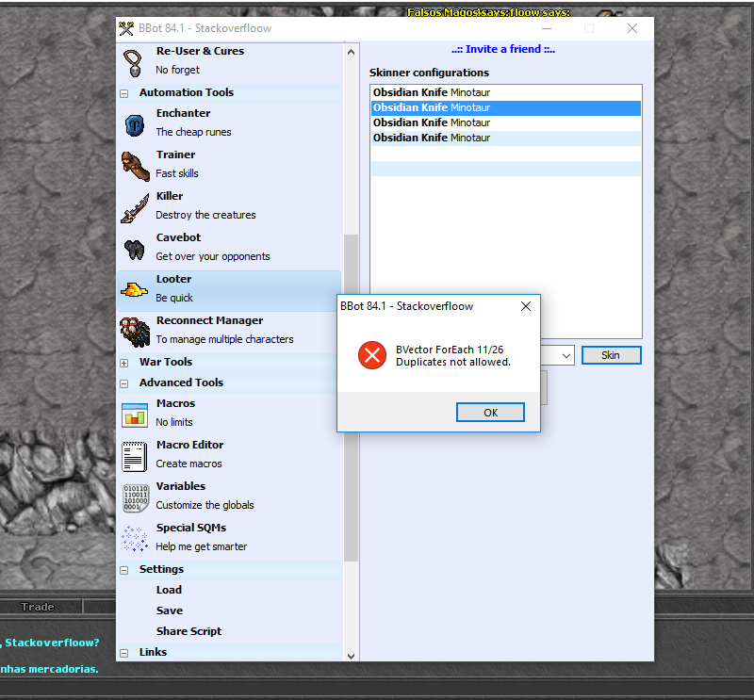This screenshot has height=700, width=754.
Task: Open the dropdown next to Skin button
Action: [x=565, y=355]
